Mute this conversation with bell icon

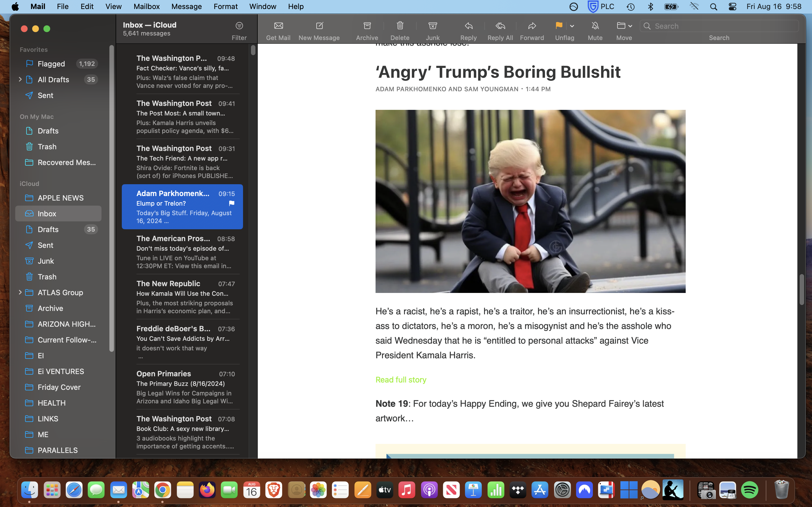pos(595,26)
